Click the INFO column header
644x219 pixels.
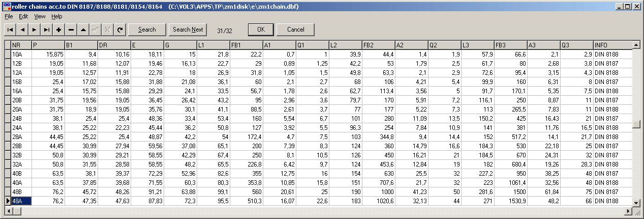click(x=612, y=45)
